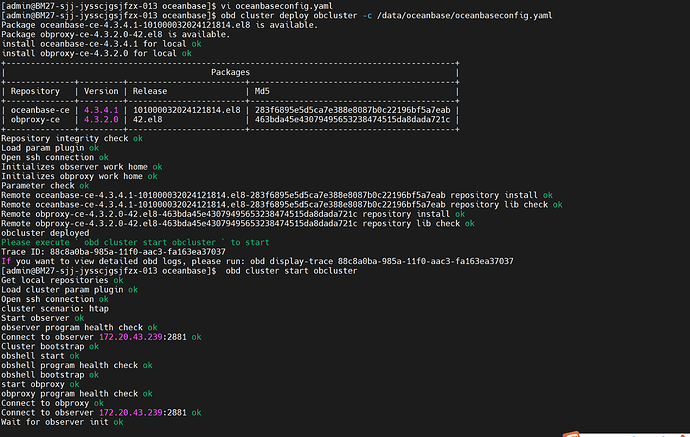Click 'obshell start' line
The image size is (690, 437).
40,356
